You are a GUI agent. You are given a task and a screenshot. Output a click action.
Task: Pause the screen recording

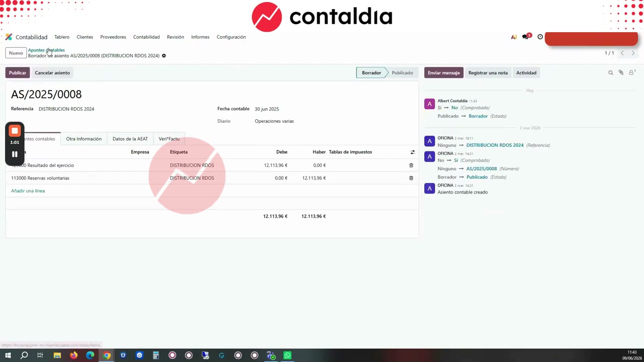(15, 154)
